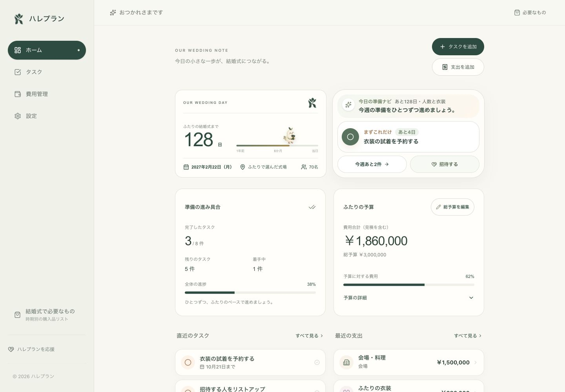Click the guests icon beside 70名
Image resolution: width=565 pixels, height=392 pixels.
click(304, 167)
